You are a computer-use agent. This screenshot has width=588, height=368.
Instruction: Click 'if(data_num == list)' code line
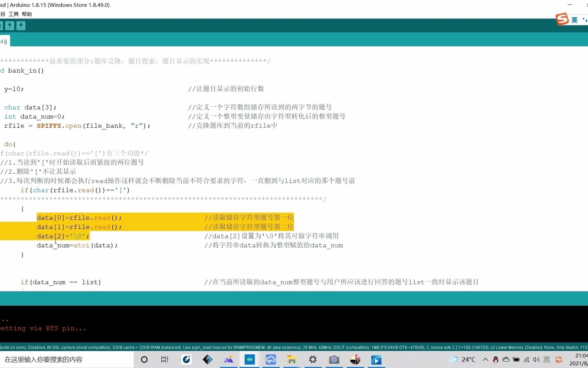tap(61, 282)
